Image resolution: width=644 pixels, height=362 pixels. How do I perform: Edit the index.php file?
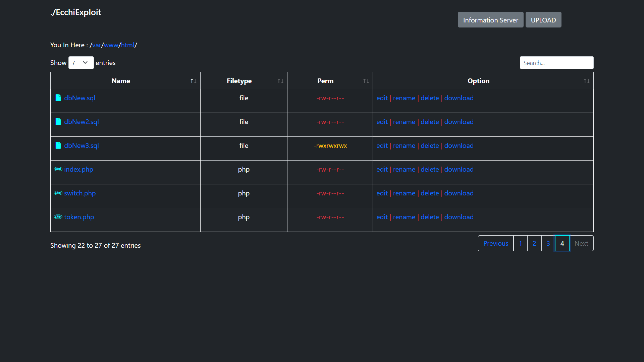(x=382, y=169)
